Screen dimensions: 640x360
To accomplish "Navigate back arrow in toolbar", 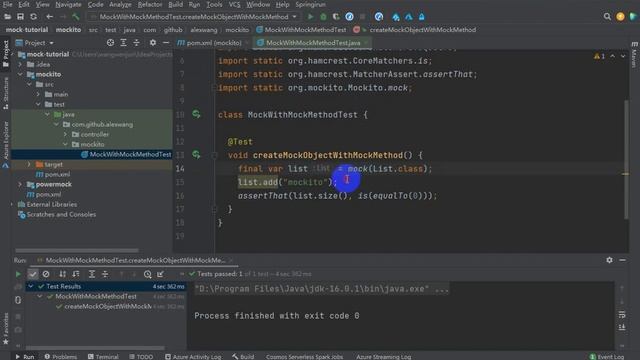I will (x=49, y=17).
